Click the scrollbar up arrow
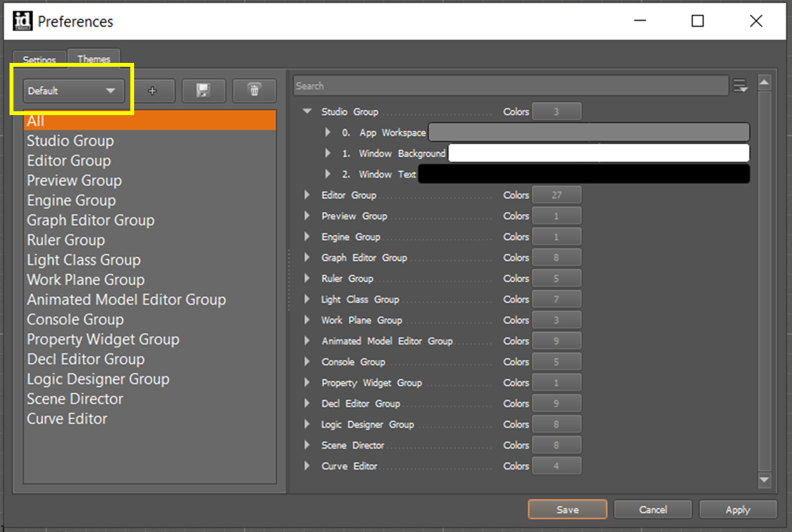 click(765, 83)
